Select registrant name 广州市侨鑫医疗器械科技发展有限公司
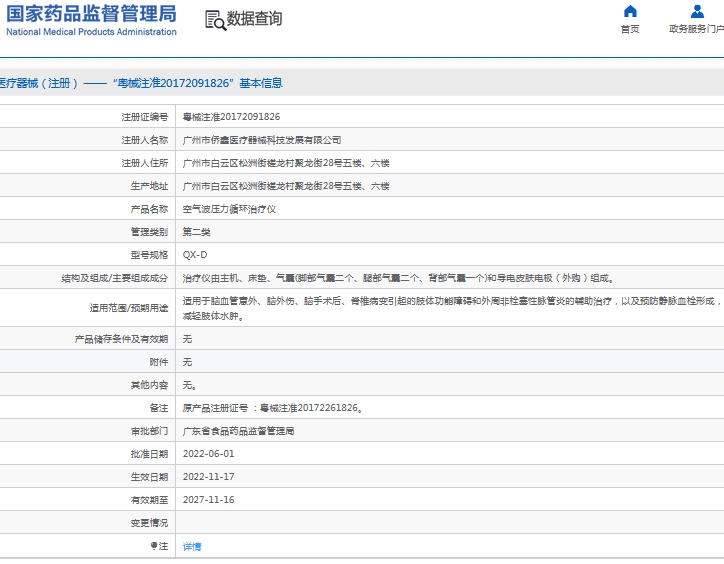 (x=262, y=140)
